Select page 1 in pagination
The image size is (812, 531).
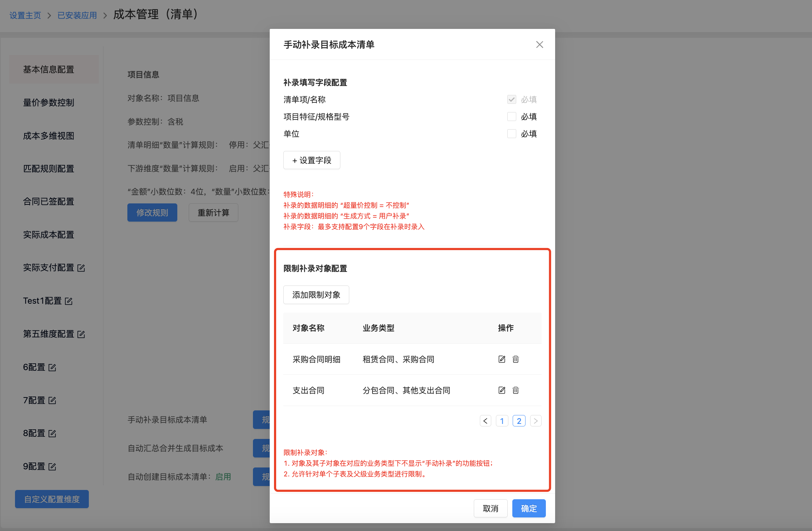(x=502, y=421)
